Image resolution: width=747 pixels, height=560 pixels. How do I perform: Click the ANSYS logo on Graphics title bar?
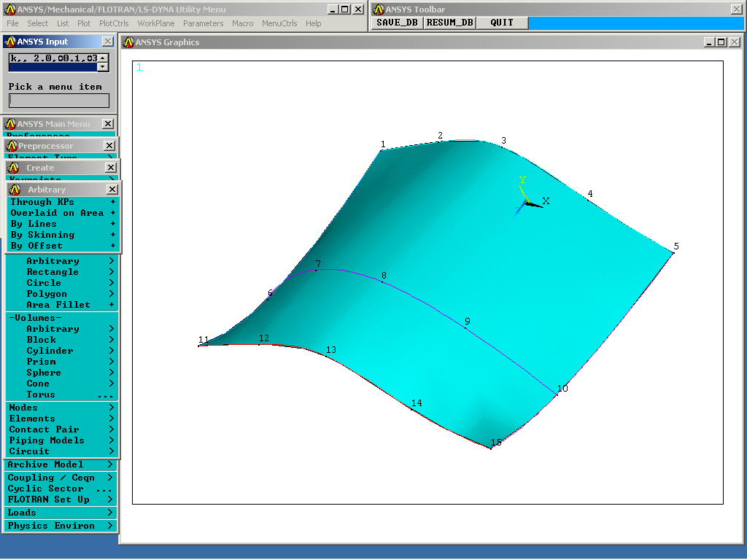(x=128, y=42)
